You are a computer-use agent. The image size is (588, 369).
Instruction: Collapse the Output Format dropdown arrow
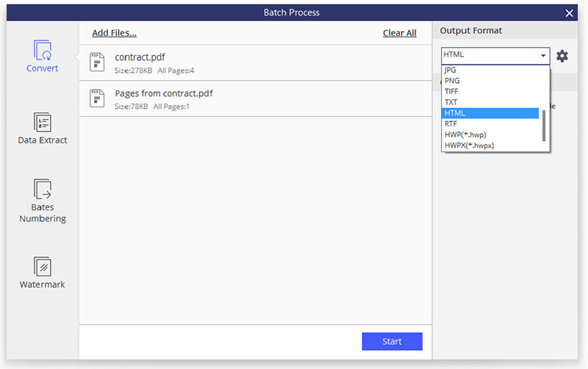(x=543, y=56)
